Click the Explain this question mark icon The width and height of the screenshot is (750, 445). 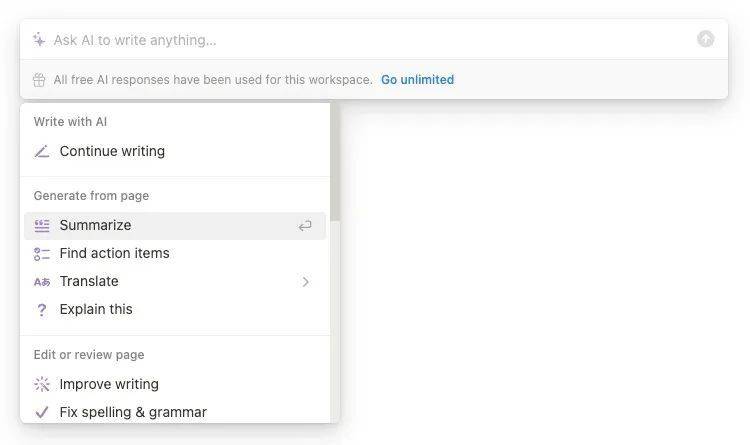[42, 310]
